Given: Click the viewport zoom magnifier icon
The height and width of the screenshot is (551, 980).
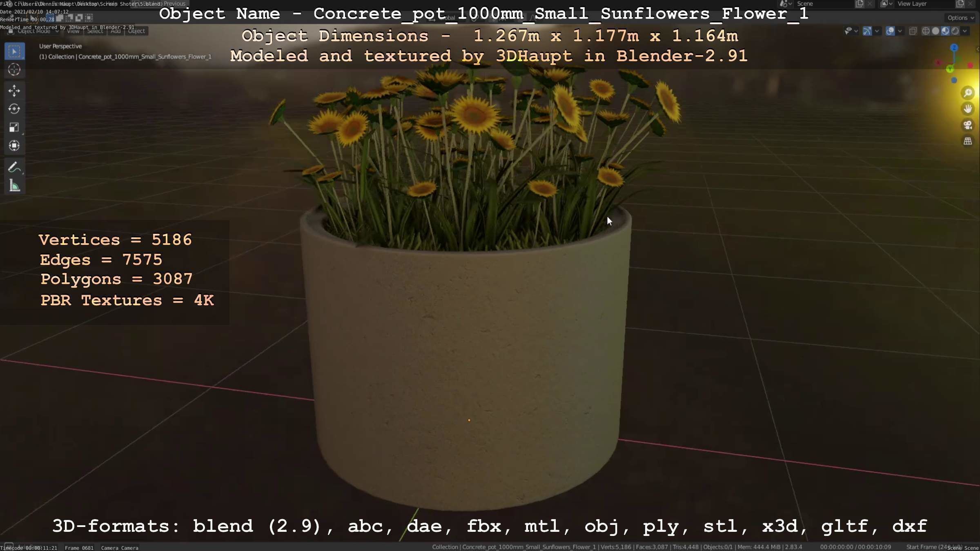Looking at the screenshot, I should 967,93.
